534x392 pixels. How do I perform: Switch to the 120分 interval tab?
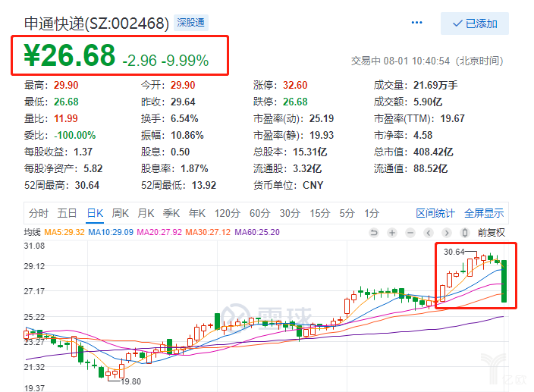pos(227,213)
